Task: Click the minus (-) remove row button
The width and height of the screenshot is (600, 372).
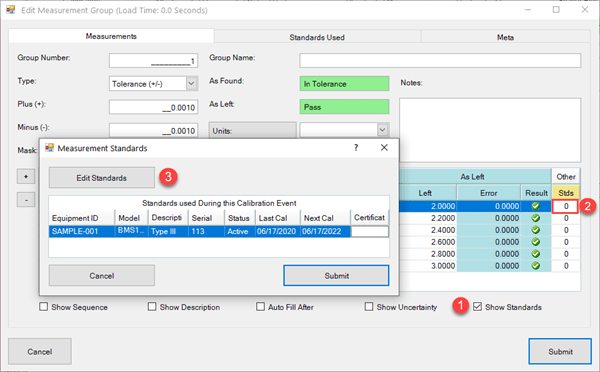Action: point(26,199)
